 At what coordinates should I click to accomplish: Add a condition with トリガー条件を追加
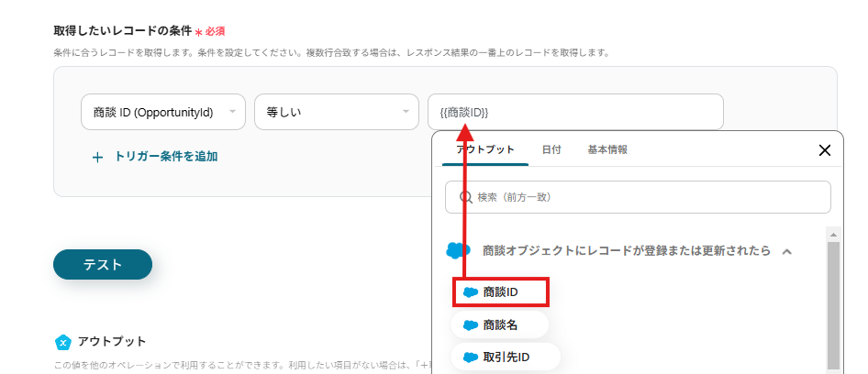click(x=154, y=157)
